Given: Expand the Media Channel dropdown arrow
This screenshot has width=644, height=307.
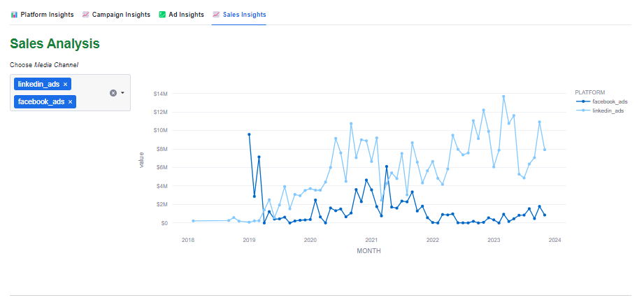Looking at the screenshot, I should (122, 93).
